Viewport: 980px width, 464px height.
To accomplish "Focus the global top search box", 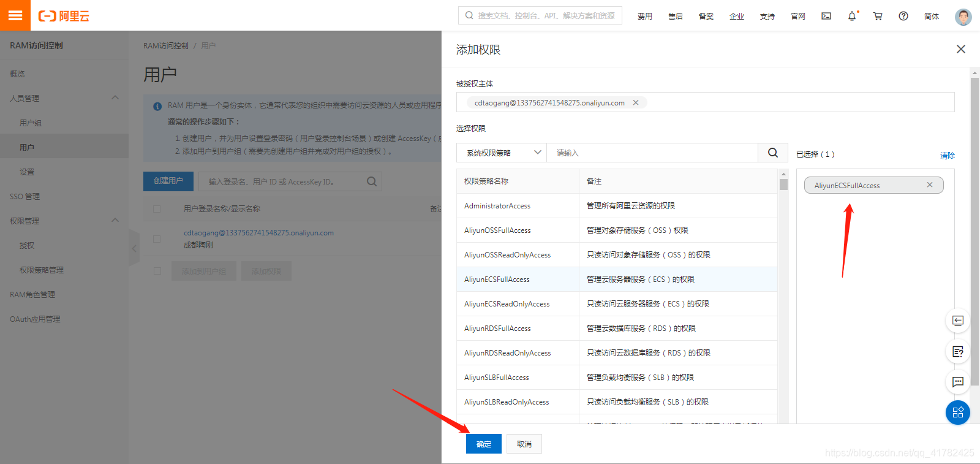I will (x=540, y=15).
